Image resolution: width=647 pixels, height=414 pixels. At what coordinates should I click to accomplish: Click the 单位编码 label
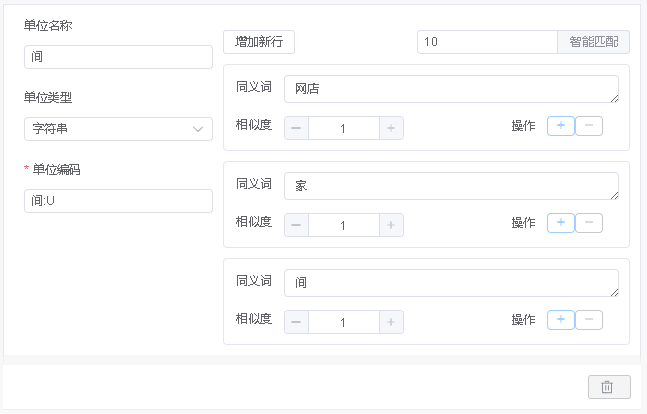(56, 169)
